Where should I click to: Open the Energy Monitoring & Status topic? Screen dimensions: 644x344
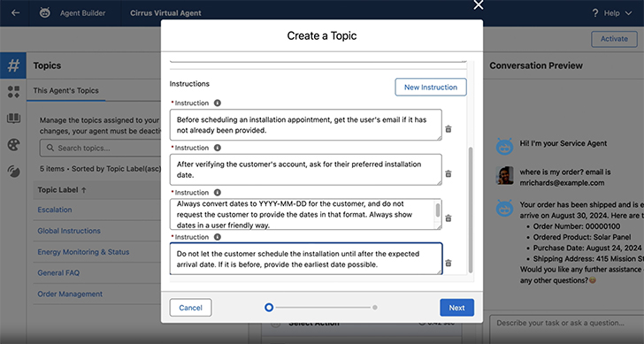point(83,252)
